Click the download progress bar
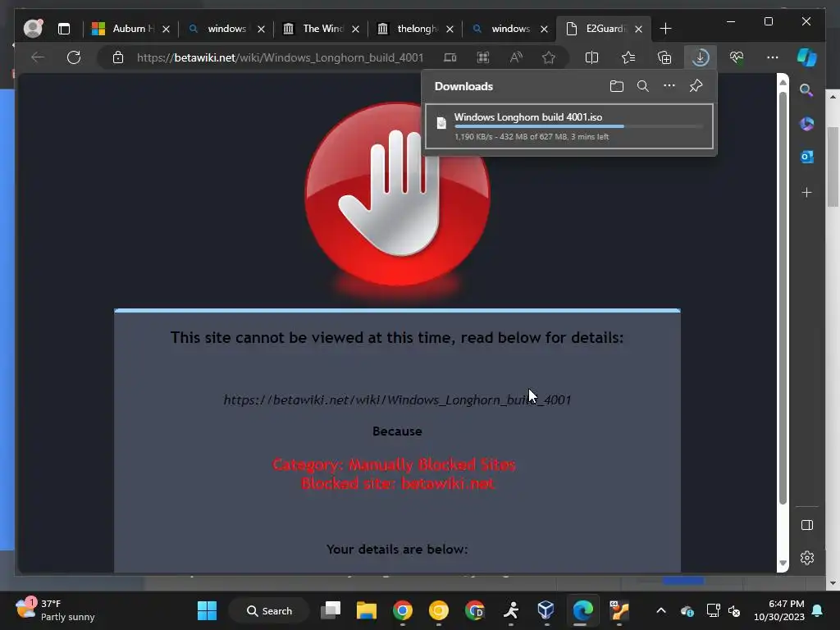 click(578, 126)
